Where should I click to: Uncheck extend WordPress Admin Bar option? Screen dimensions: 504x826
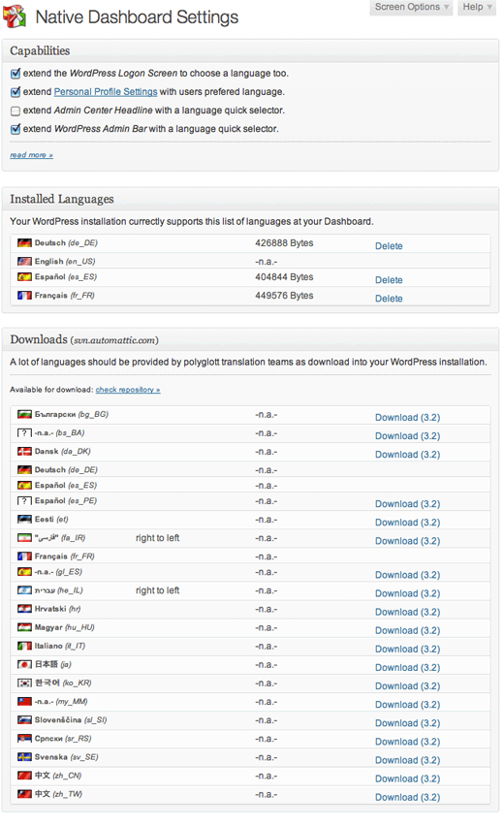point(16,129)
